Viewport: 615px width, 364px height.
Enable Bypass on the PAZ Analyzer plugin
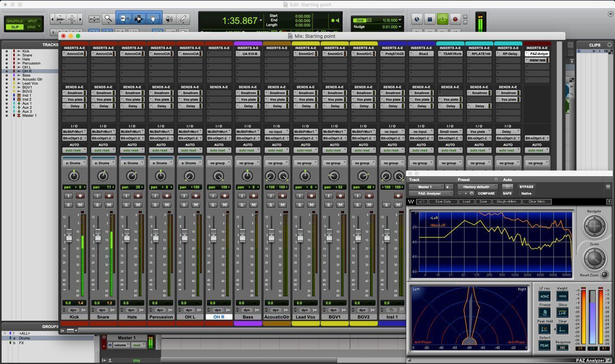(526, 187)
